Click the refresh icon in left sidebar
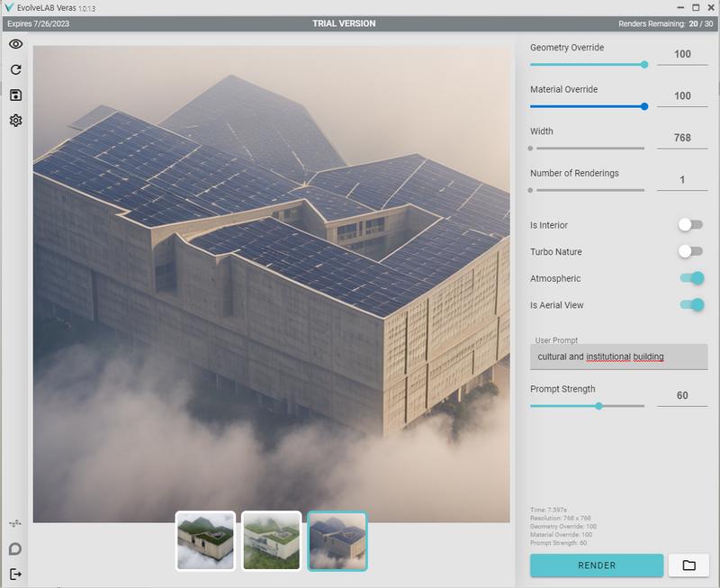The image size is (720, 588). 15,69
